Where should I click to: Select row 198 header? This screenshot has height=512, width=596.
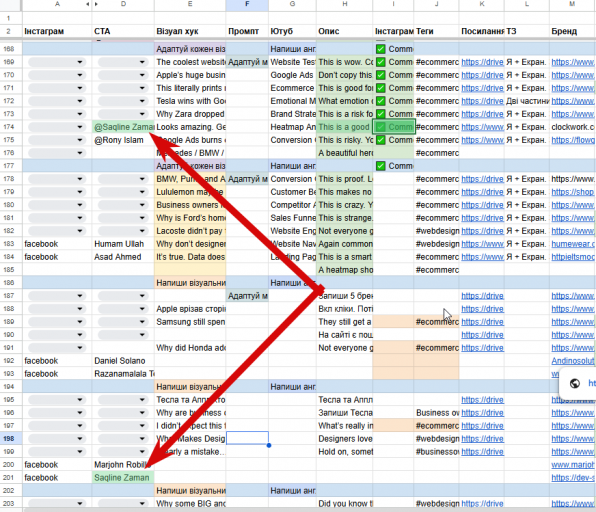point(9,439)
